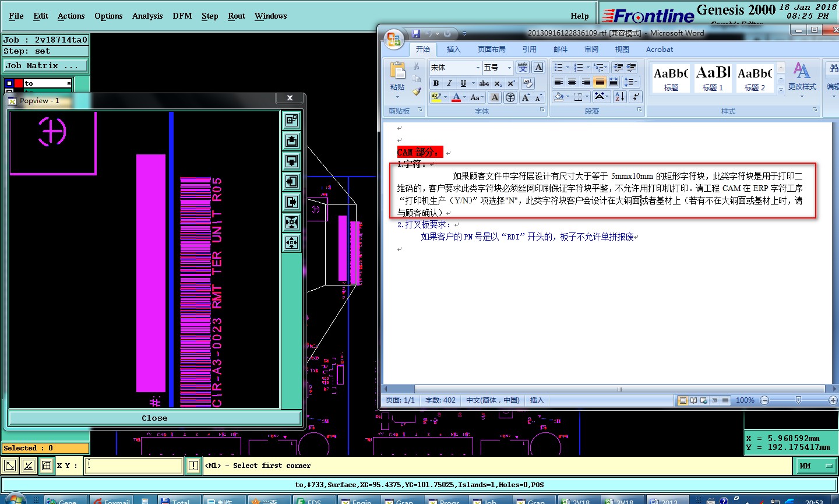Screen dimensions: 839x504
Task: Click the pan down icon in Popview
Action: (x=291, y=161)
